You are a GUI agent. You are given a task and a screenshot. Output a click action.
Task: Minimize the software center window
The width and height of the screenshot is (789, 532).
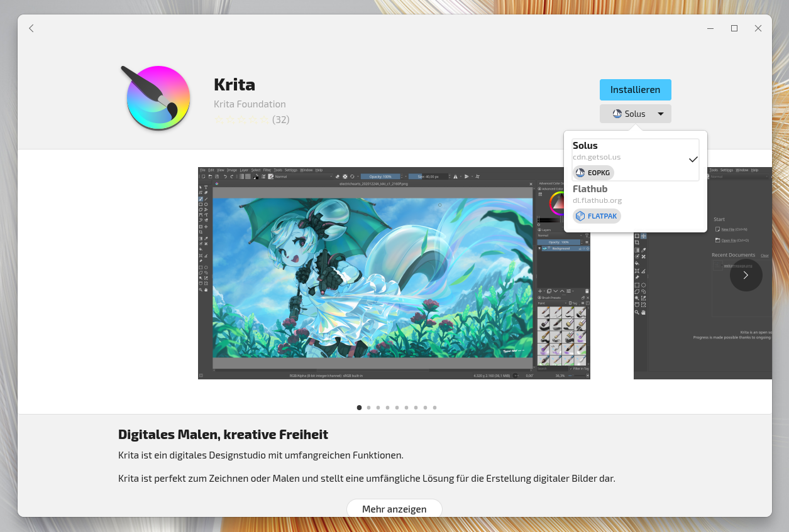click(x=710, y=28)
